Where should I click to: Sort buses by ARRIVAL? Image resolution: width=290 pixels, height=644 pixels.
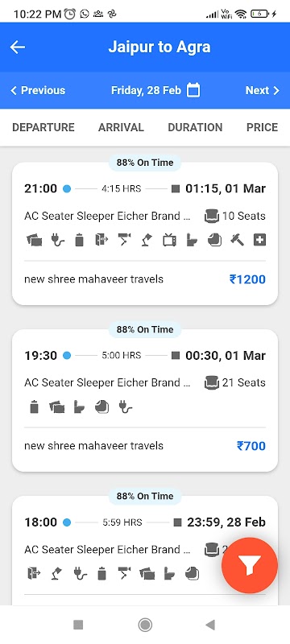pyautogui.click(x=121, y=127)
